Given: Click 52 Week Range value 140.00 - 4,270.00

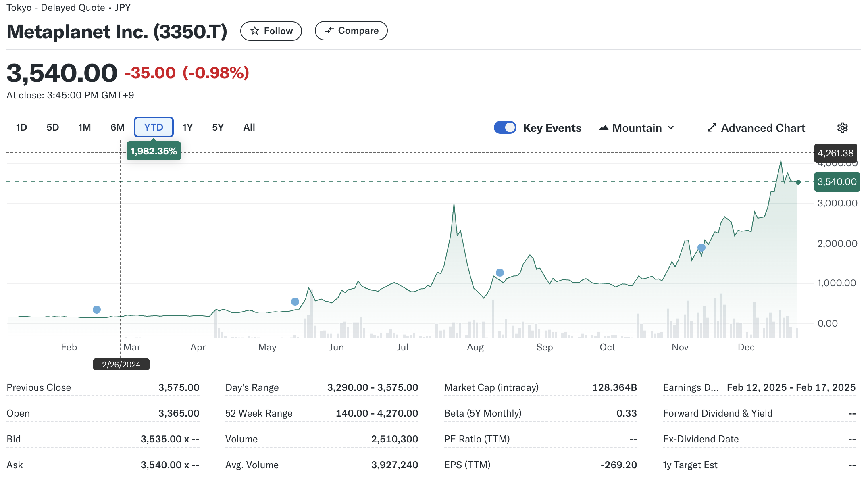Looking at the screenshot, I should click(x=377, y=413).
